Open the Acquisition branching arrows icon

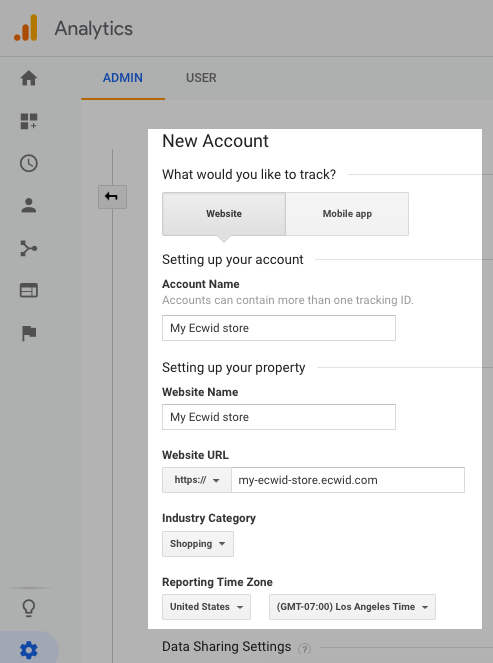pos(29,248)
